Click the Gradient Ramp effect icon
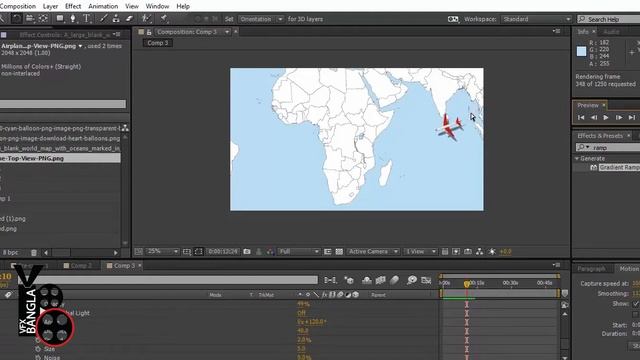640x360 pixels. coord(593,168)
